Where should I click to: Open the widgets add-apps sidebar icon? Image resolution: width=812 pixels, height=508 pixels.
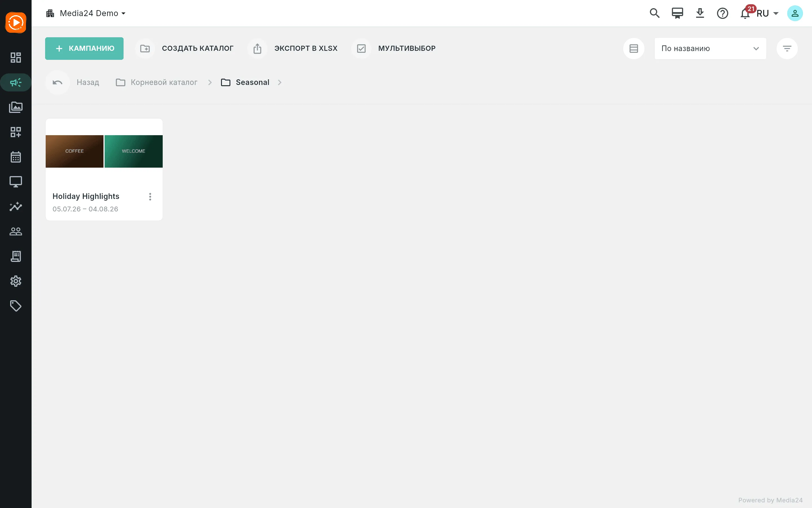(16, 132)
